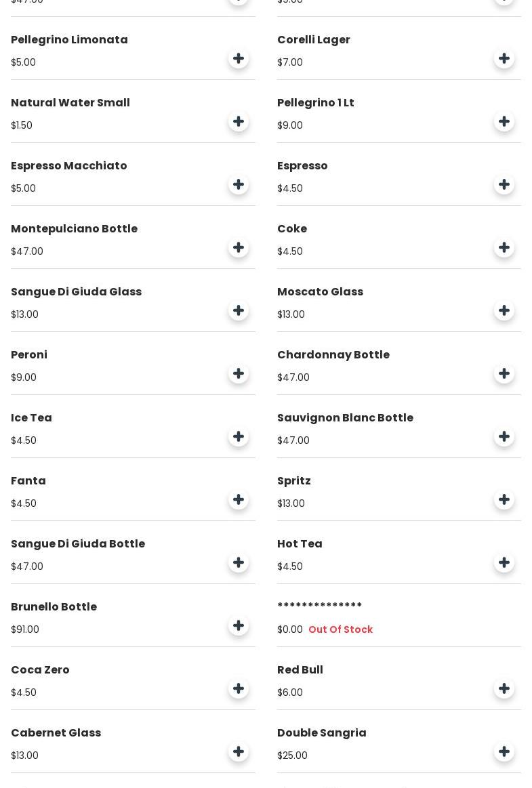Image resolution: width=532 pixels, height=788 pixels.
Task: Add Hot Tea to the order
Action: coord(504,563)
